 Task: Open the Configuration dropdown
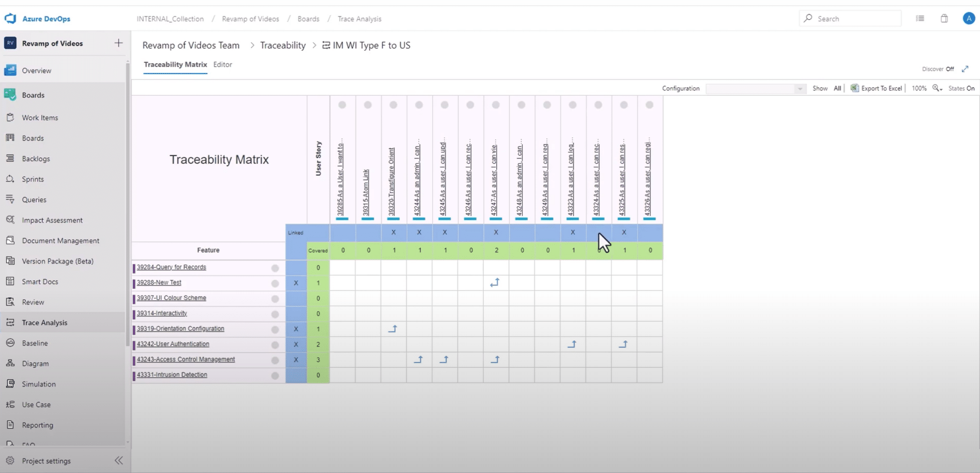click(x=755, y=89)
